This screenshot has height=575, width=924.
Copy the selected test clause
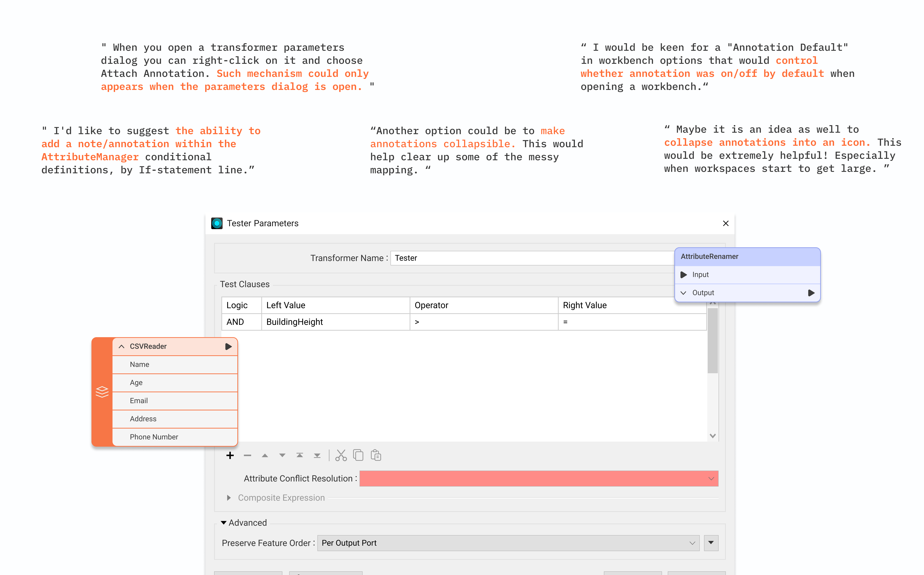358,455
